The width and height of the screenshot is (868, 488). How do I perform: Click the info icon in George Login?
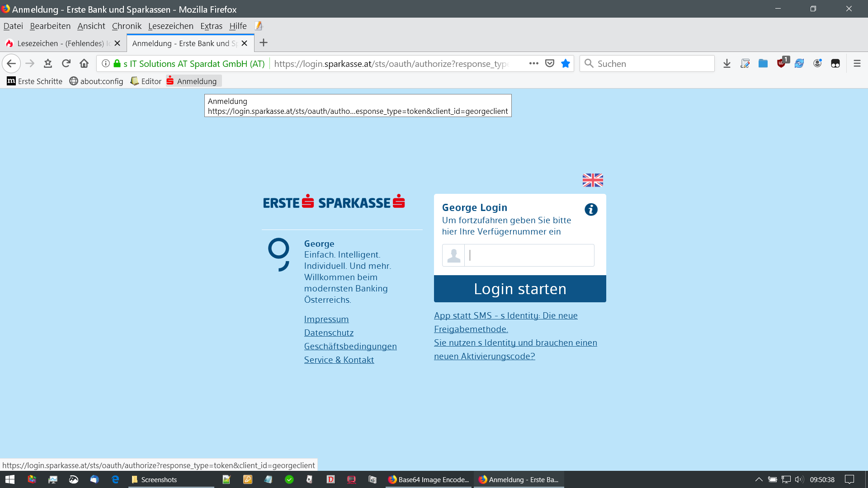coord(590,210)
